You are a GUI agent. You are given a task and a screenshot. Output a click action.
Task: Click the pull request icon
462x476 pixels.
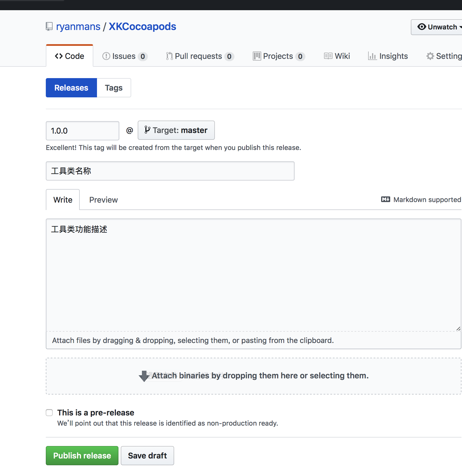[169, 56]
